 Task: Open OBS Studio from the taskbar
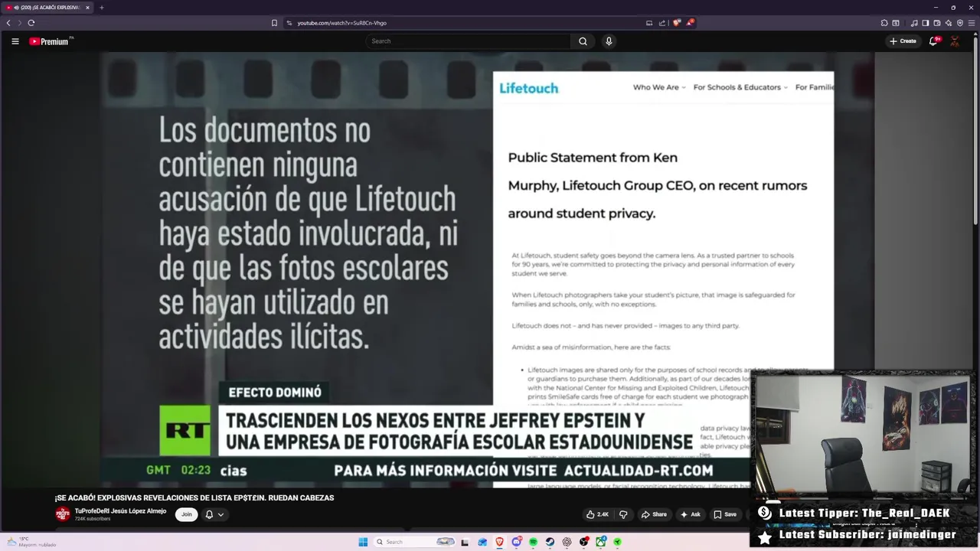(584, 542)
